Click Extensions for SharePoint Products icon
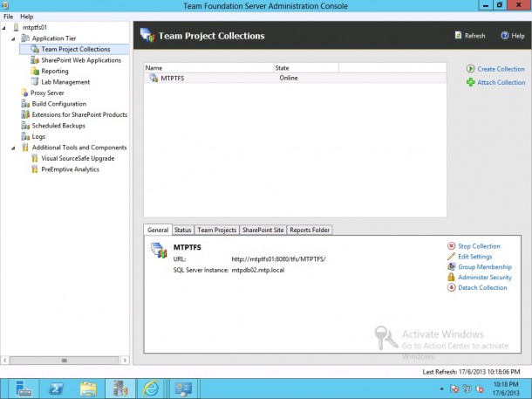532x399 pixels. tap(25, 114)
